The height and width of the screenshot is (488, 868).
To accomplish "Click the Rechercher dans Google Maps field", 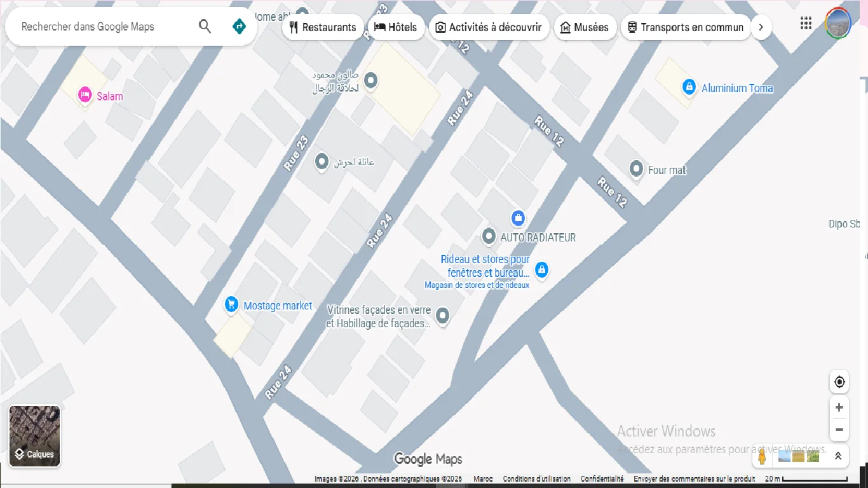I will [102, 27].
